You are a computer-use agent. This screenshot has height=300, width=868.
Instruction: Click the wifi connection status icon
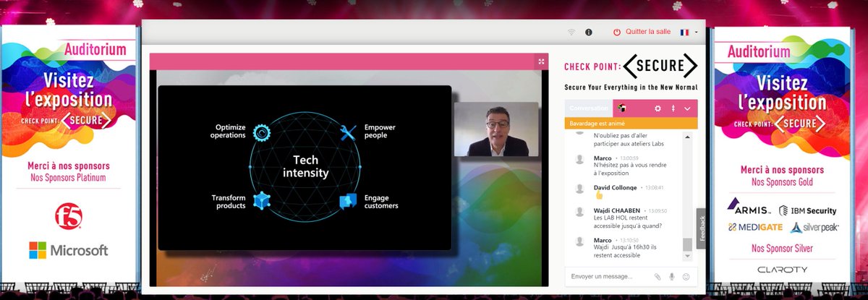click(571, 33)
